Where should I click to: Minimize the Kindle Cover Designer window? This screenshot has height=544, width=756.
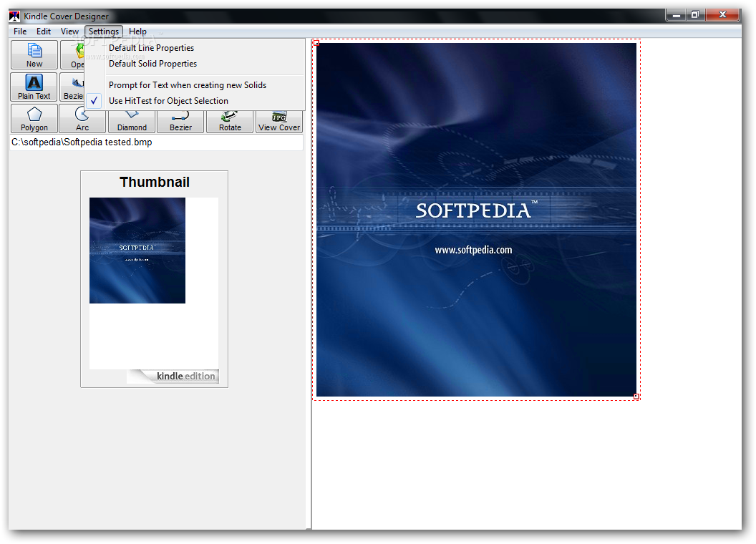coord(677,15)
